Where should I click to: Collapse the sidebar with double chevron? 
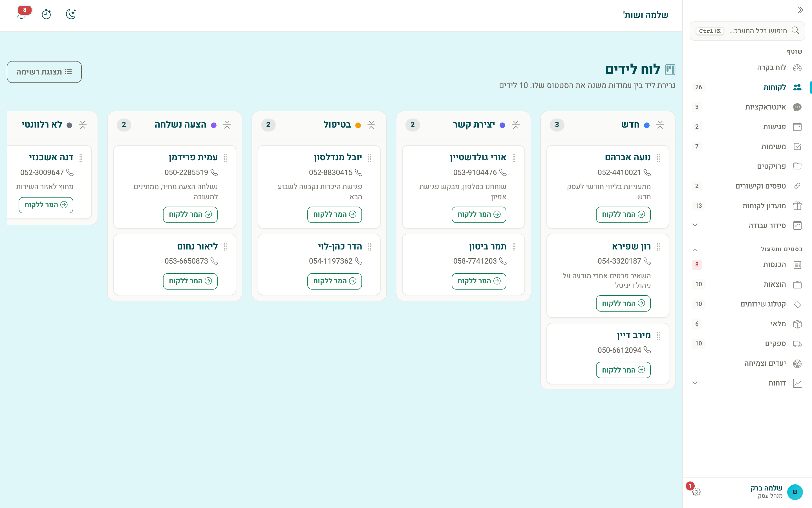pyautogui.click(x=800, y=10)
